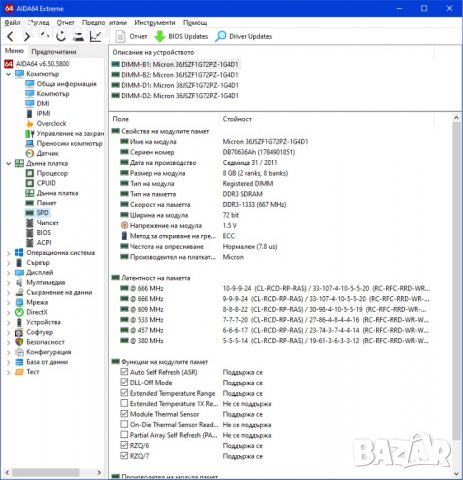The height and width of the screenshot is (480, 463).
Task: Click the details pane scroll up arrow
Action: (456, 118)
